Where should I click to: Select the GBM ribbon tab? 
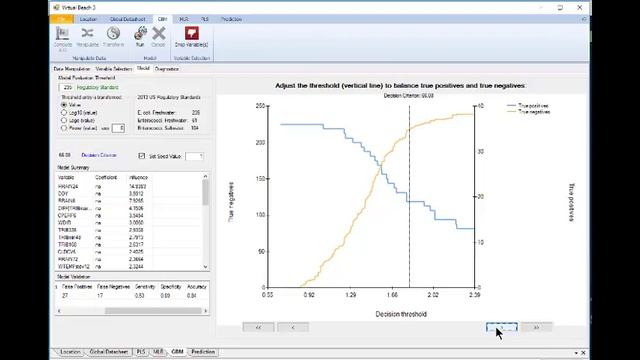[x=162, y=19]
